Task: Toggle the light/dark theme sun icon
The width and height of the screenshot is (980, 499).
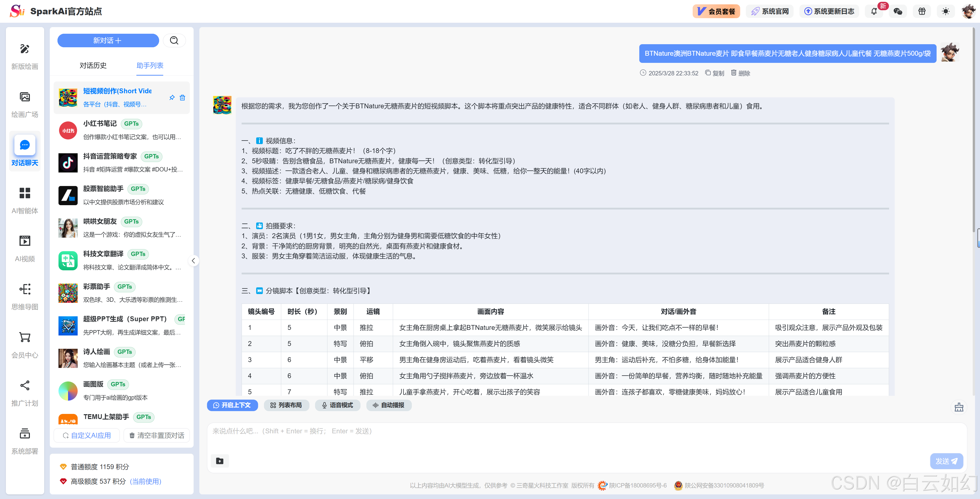Action: [x=945, y=11]
